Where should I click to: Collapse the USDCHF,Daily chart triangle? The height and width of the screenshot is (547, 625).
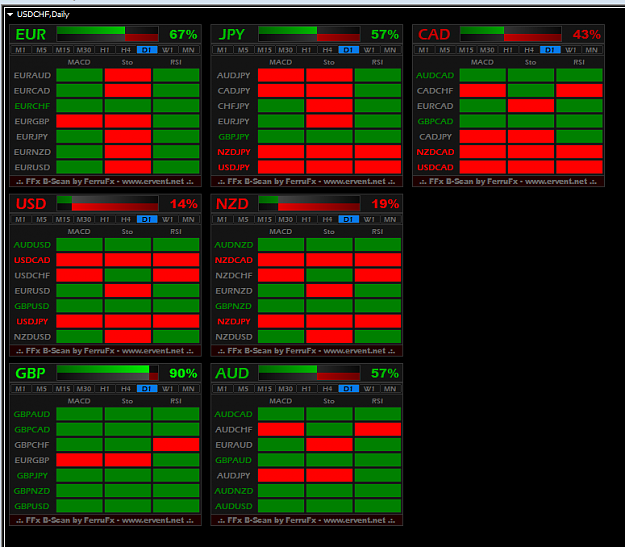[10, 14]
